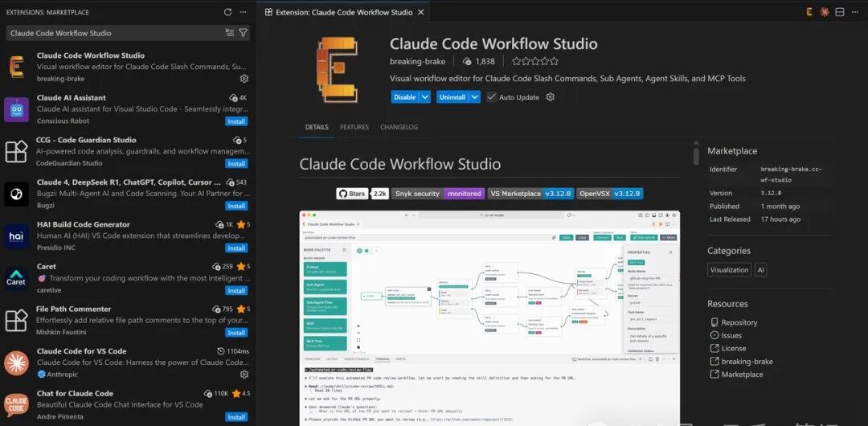The height and width of the screenshot is (426, 868).
Task: Click the OpenVSX v3.12.8 badge
Action: click(x=609, y=194)
